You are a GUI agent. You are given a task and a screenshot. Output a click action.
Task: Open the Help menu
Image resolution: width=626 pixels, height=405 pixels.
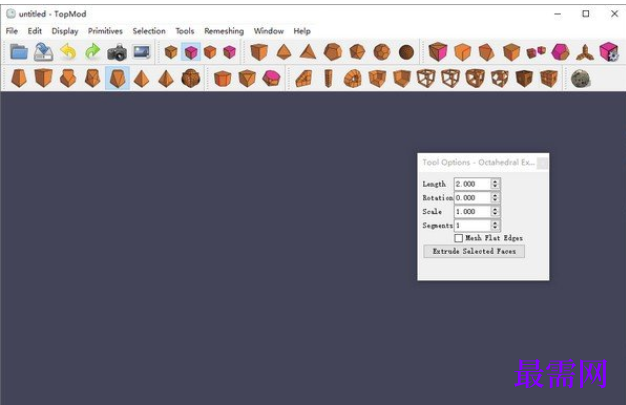[302, 31]
